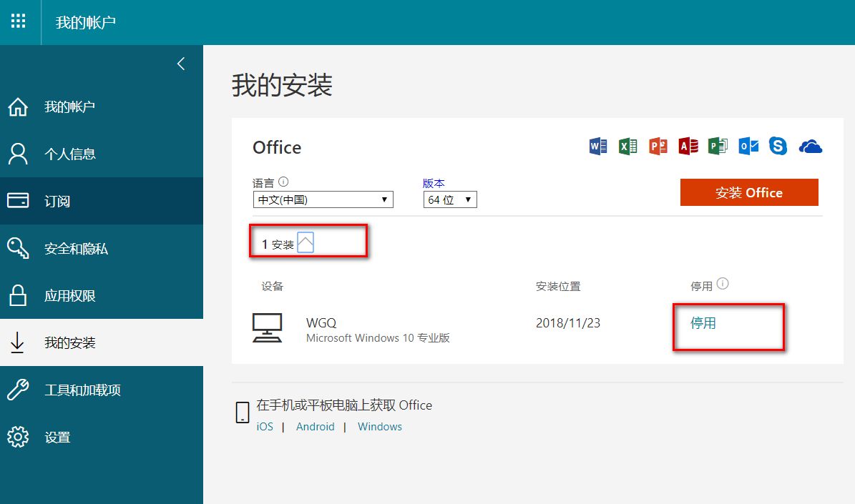Screen dimensions: 855x504
Task: Click the Excel app icon
Action: (x=628, y=146)
